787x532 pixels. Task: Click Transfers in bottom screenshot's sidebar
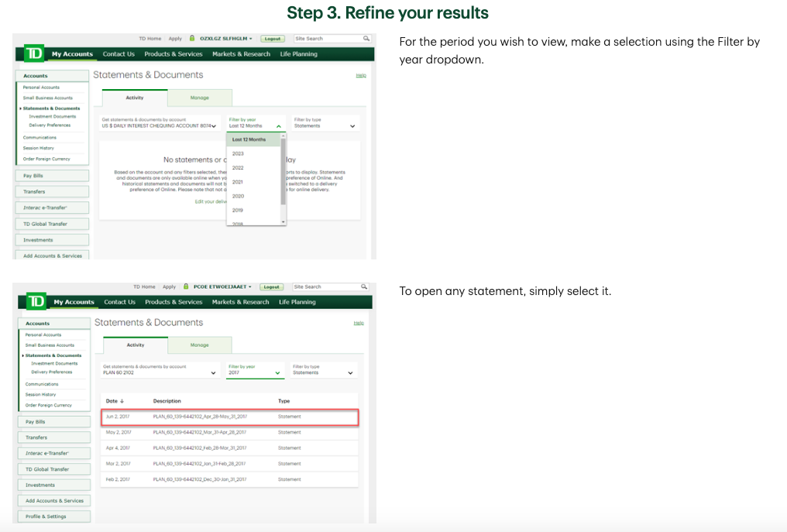coord(54,438)
